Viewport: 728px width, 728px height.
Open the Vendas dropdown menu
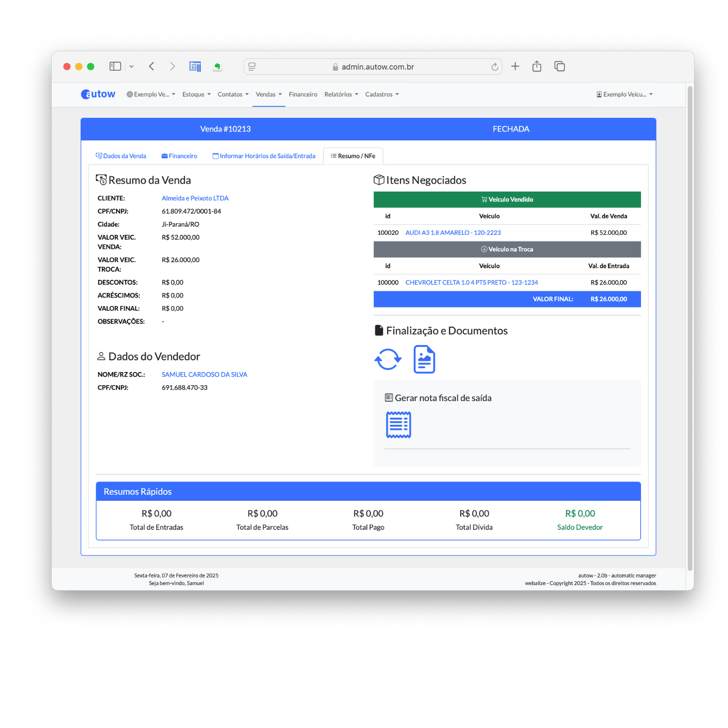click(268, 95)
